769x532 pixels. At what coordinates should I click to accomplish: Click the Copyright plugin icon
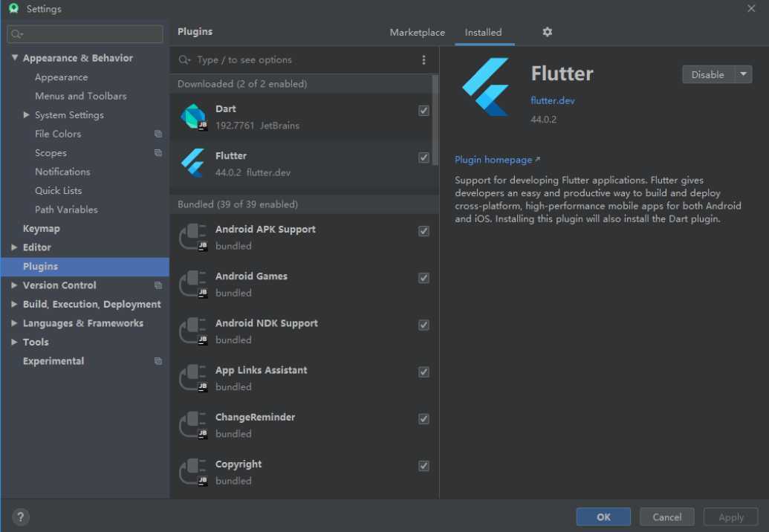pos(193,472)
